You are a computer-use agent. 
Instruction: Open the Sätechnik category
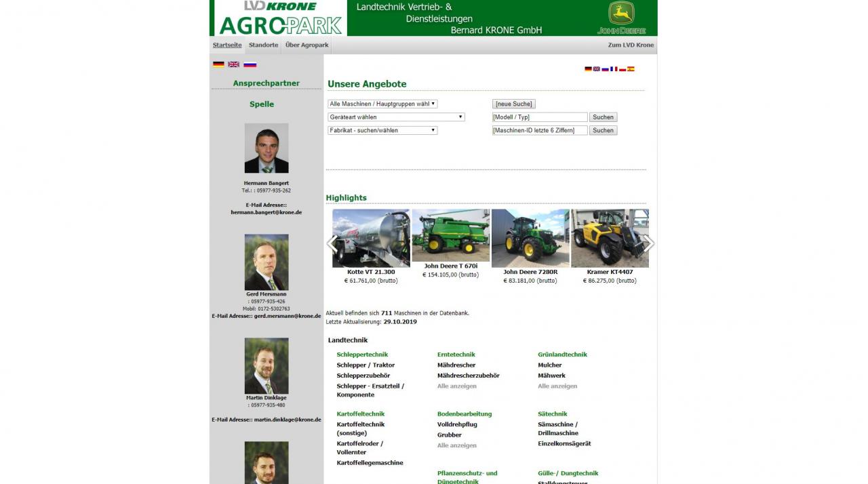(x=553, y=414)
